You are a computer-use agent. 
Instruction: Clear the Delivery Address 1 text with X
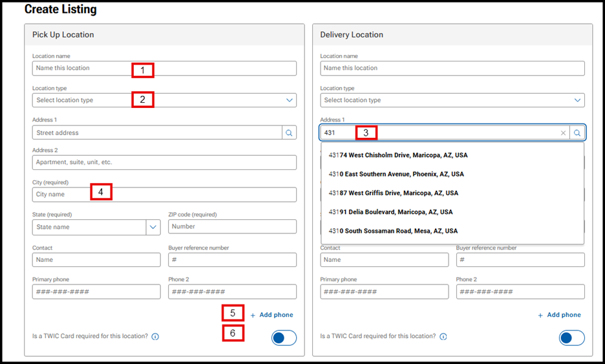563,133
